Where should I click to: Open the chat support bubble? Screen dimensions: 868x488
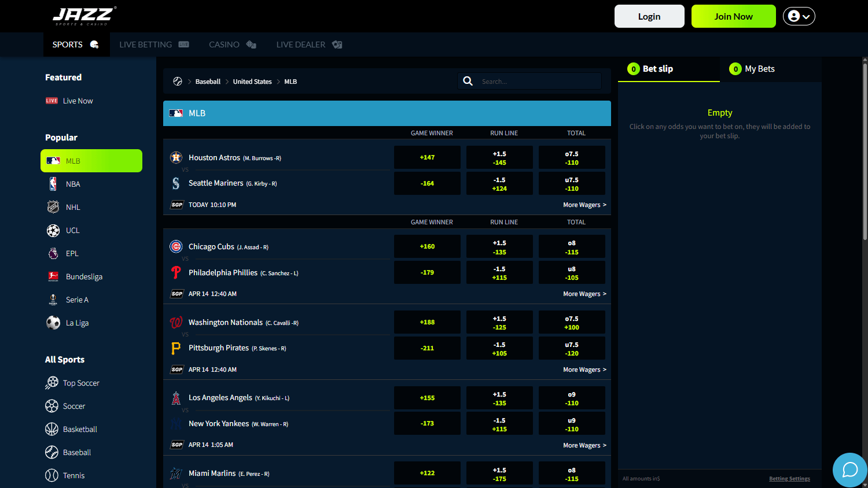coord(849,470)
